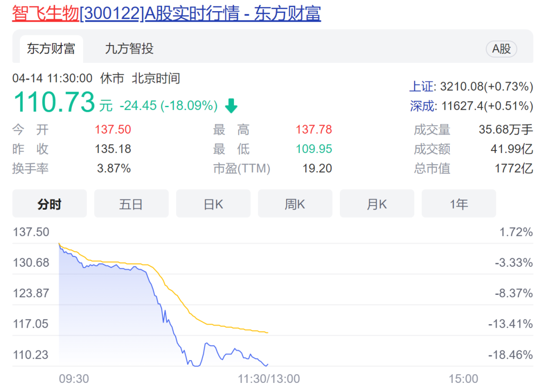Select the 五日 chart tab

(131, 204)
